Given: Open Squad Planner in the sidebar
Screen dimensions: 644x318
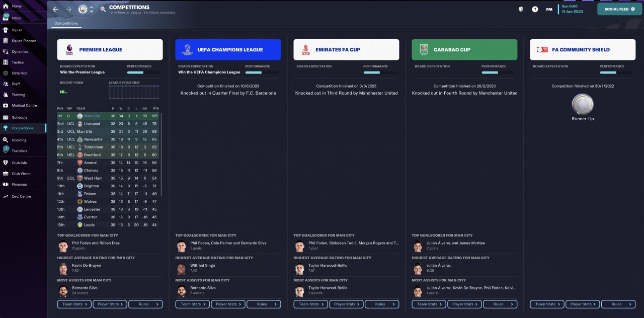Looking at the screenshot, I should 23,41.
